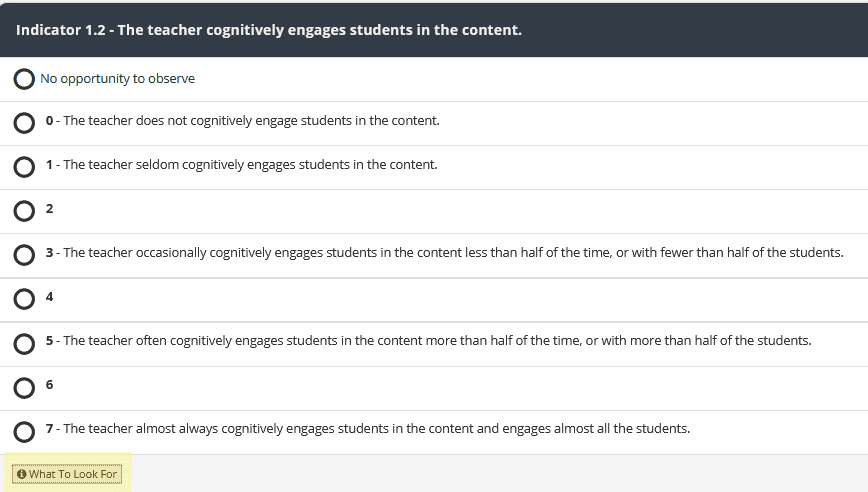The height and width of the screenshot is (492, 868).
Task: Select the No opportunity to observe radio button
Action: (24, 79)
